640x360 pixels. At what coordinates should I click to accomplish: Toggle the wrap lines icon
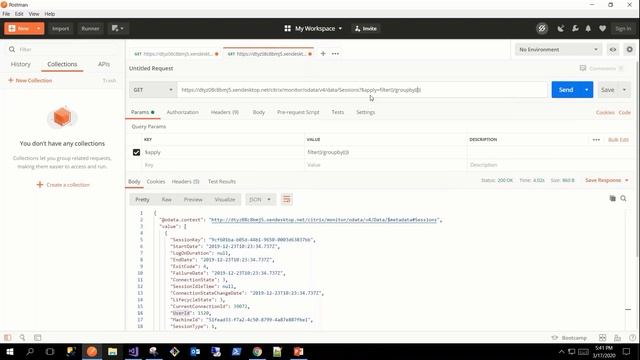287,200
